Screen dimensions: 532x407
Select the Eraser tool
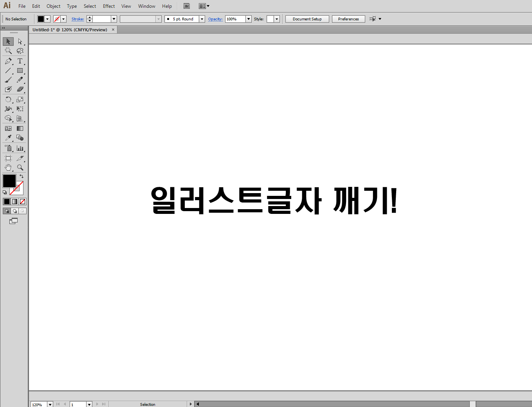coord(20,89)
